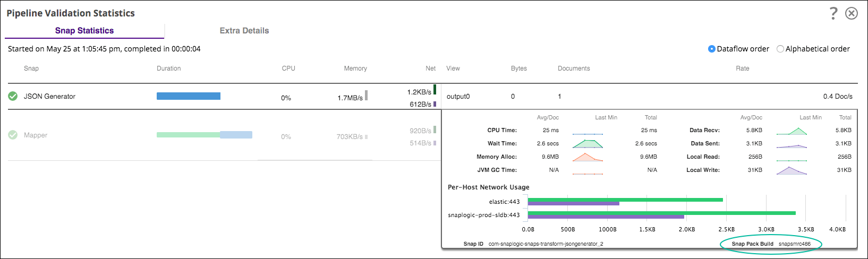Screen dimensions: 868x259
Task: Click the help question mark icon
Action: click(833, 13)
